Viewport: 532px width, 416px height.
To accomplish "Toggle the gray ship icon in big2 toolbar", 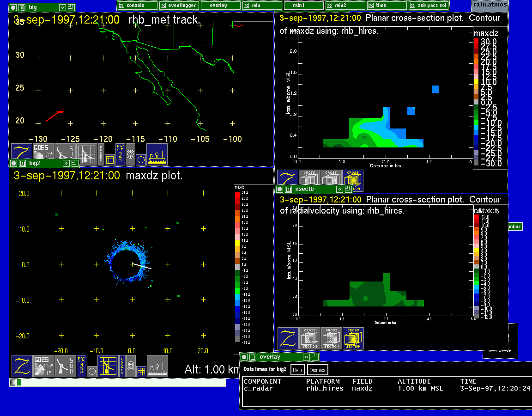I will [x=157, y=366].
